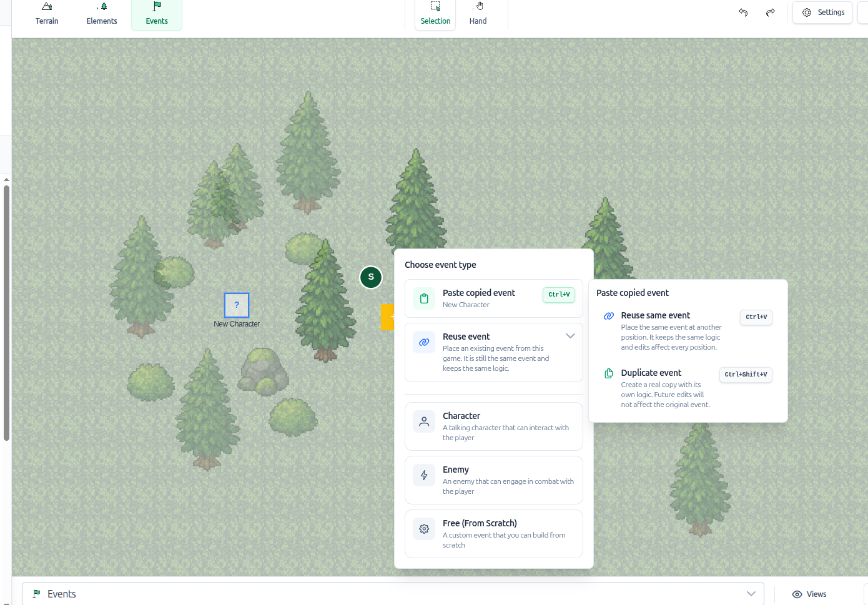The width and height of the screenshot is (868, 605).
Task: Click the yellow plus marker on map
Action: pos(388,317)
